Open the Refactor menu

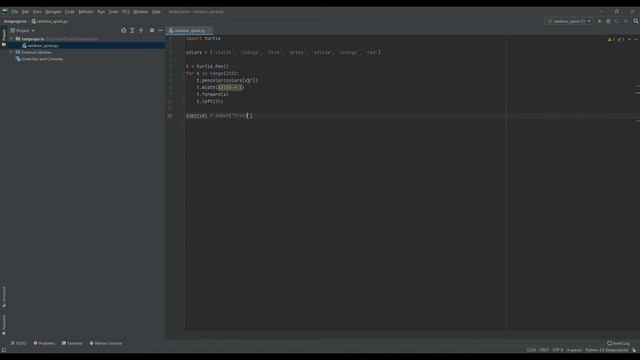click(86, 12)
